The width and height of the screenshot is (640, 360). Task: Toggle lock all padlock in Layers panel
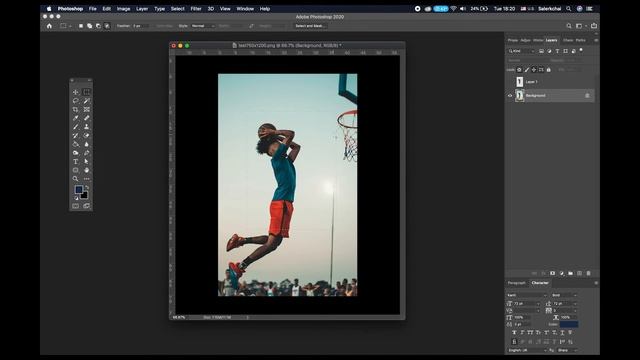[549, 70]
